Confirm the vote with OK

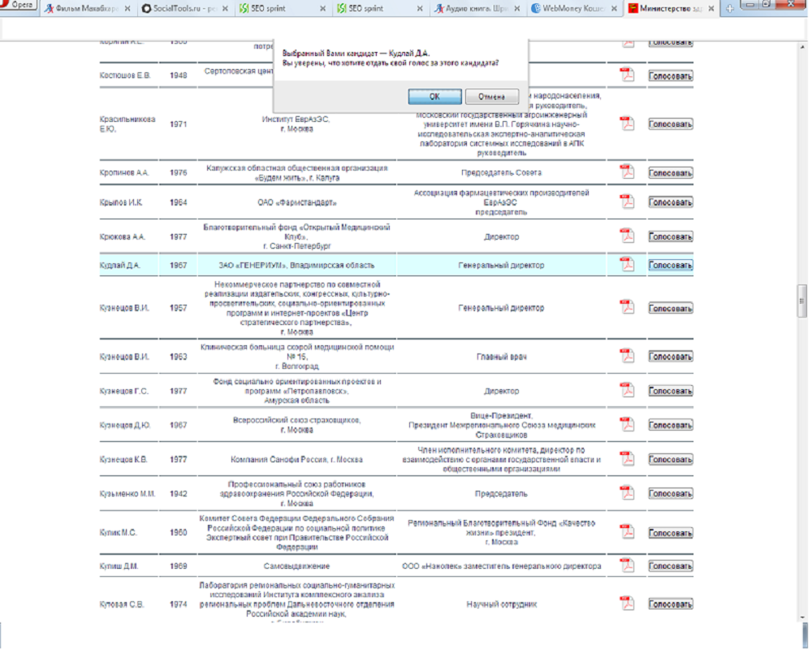click(434, 97)
